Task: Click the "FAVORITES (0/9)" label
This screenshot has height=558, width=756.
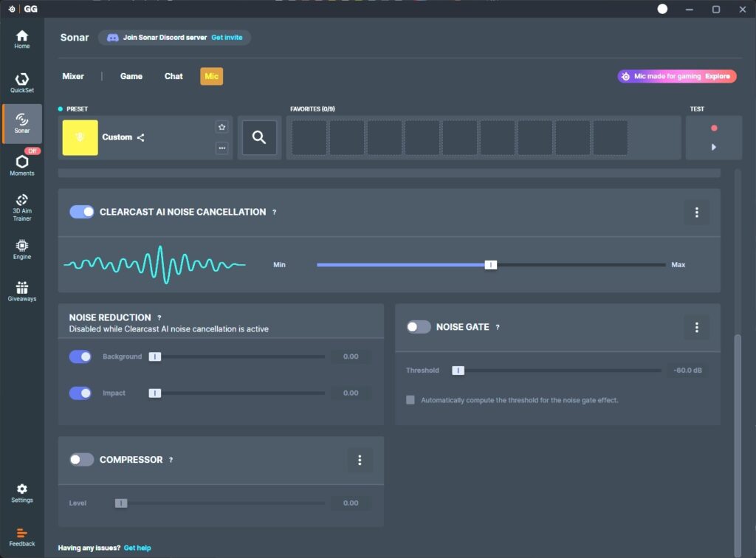Action: (312, 109)
